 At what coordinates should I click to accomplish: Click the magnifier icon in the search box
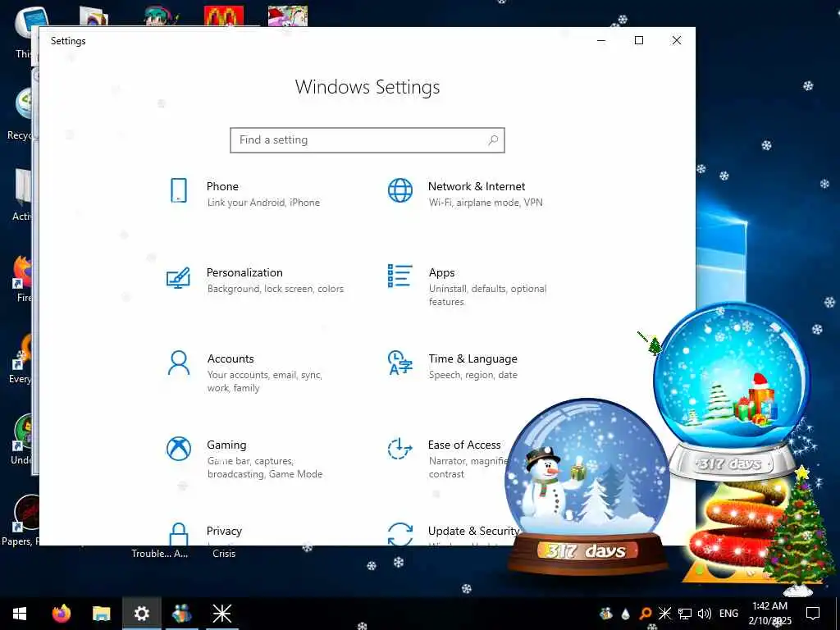(x=493, y=139)
